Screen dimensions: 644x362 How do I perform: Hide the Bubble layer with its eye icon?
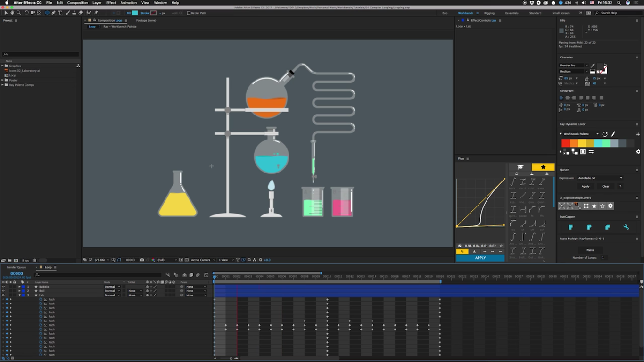coord(3,287)
